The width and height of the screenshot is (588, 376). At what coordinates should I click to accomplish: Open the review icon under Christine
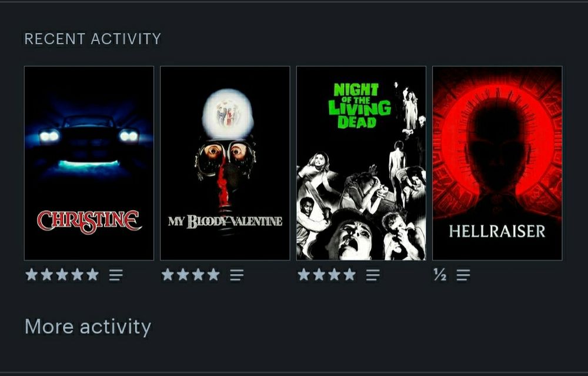(x=116, y=275)
